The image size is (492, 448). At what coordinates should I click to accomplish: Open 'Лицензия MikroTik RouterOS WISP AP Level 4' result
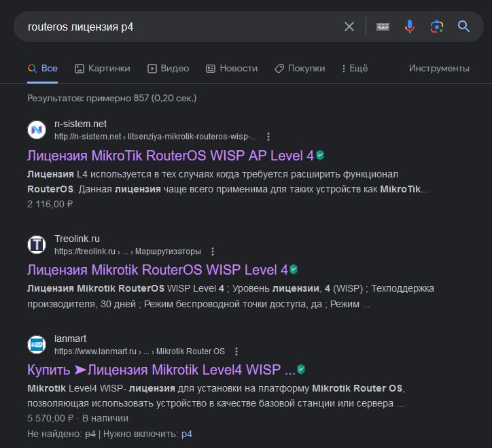pyautogui.click(x=171, y=156)
